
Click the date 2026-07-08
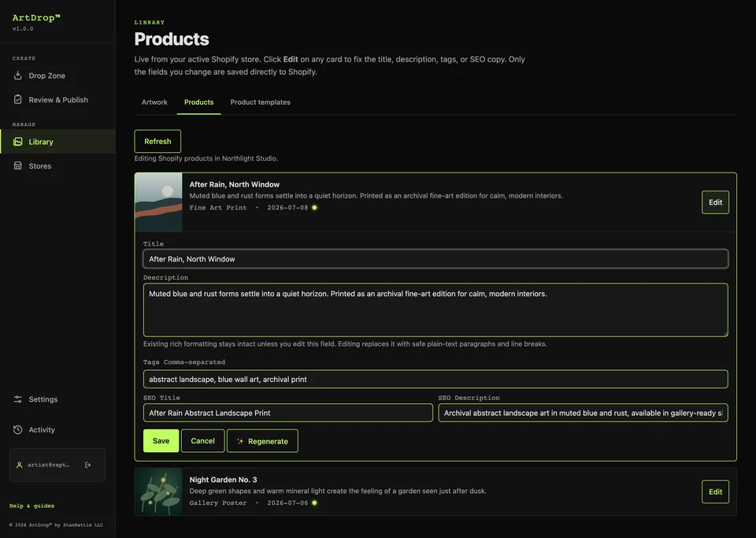click(287, 207)
